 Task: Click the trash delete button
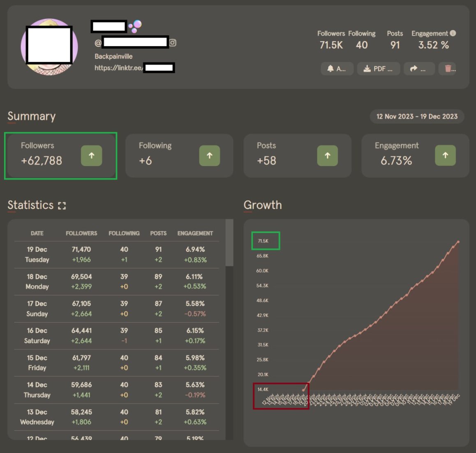pos(448,69)
